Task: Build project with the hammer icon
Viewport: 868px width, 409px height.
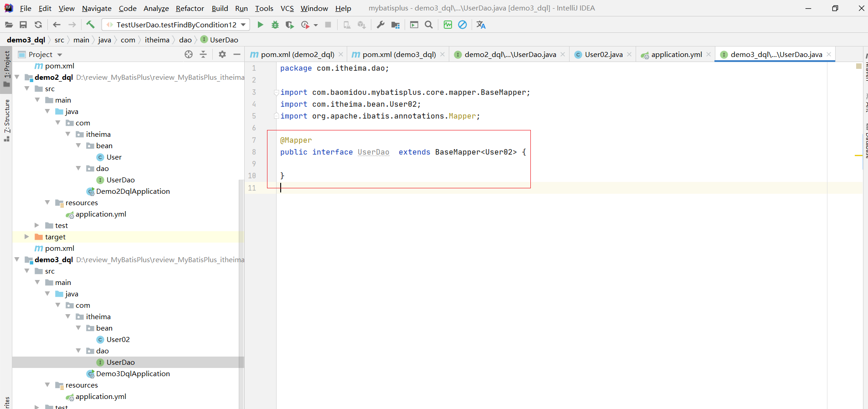Action: click(90, 25)
